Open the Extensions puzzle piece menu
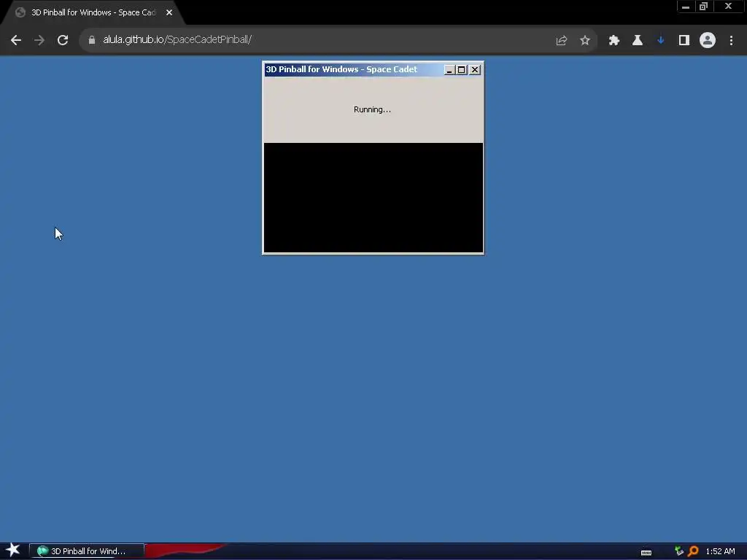 coord(614,41)
